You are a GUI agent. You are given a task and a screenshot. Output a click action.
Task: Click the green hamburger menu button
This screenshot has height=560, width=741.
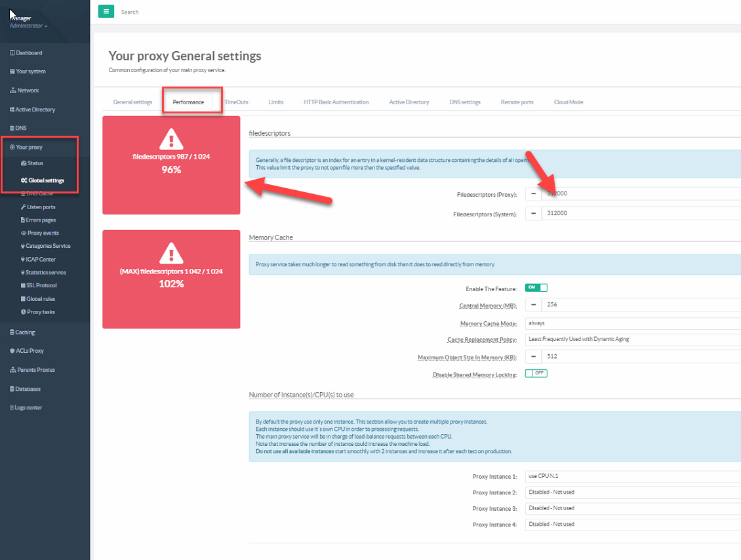pyautogui.click(x=106, y=11)
